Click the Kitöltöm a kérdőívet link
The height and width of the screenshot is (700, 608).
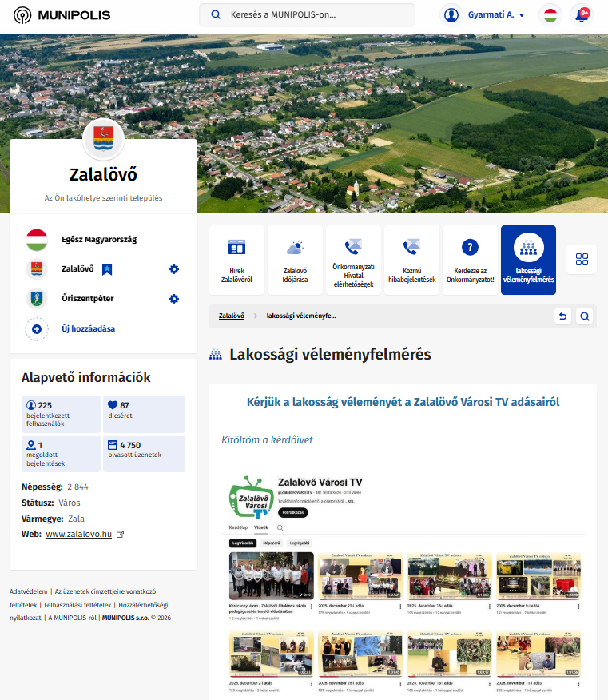click(x=267, y=440)
